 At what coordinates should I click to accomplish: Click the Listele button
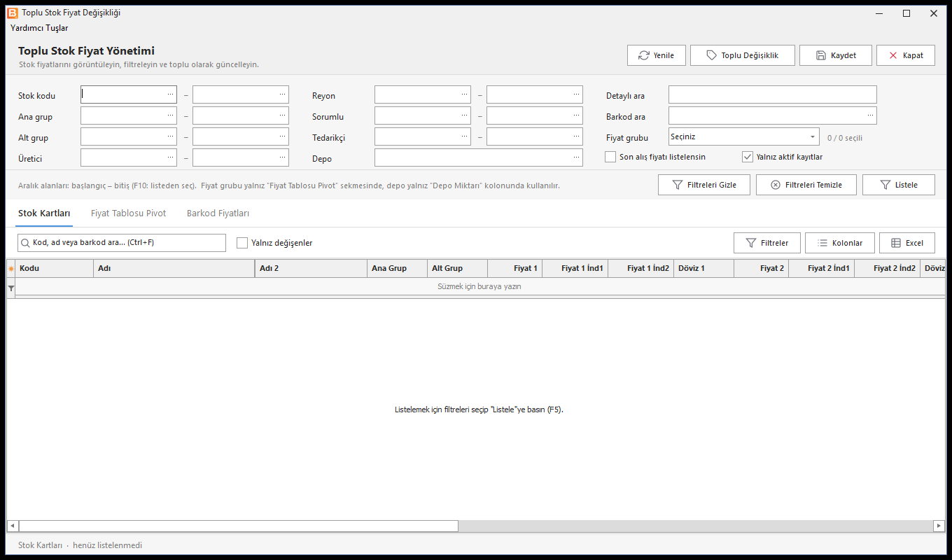tap(899, 185)
